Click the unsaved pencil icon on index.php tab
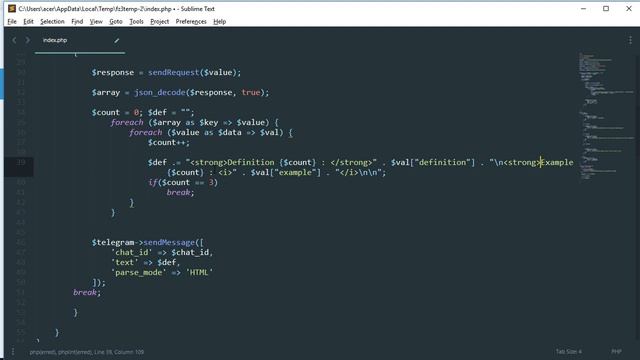The height and width of the screenshot is (360, 640). click(117, 40)
